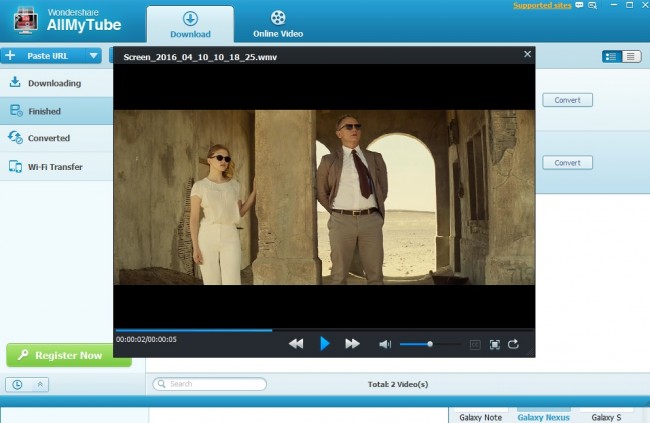Minimize the AllMyTube window
This screenshot has width=650, height=423.
tap(614, 5)
